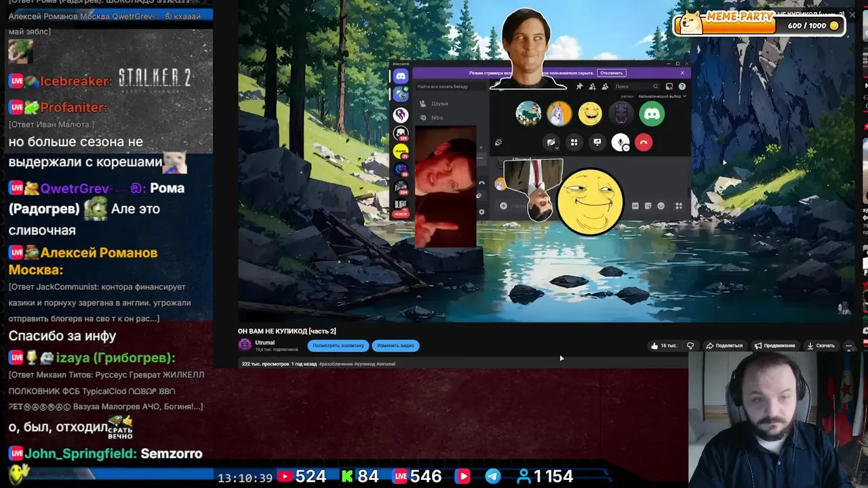Select the green Discord logo participant avatar

652,113
